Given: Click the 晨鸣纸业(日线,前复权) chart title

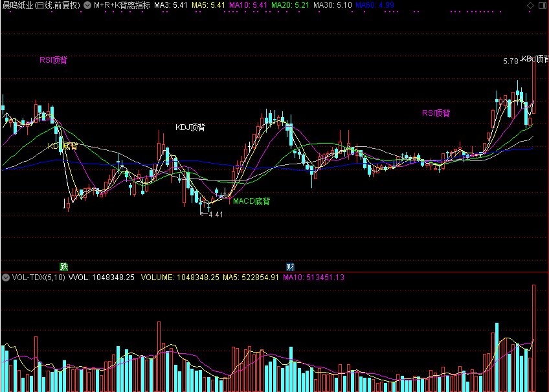Looking at the screenshot, I should click(41, 5).
